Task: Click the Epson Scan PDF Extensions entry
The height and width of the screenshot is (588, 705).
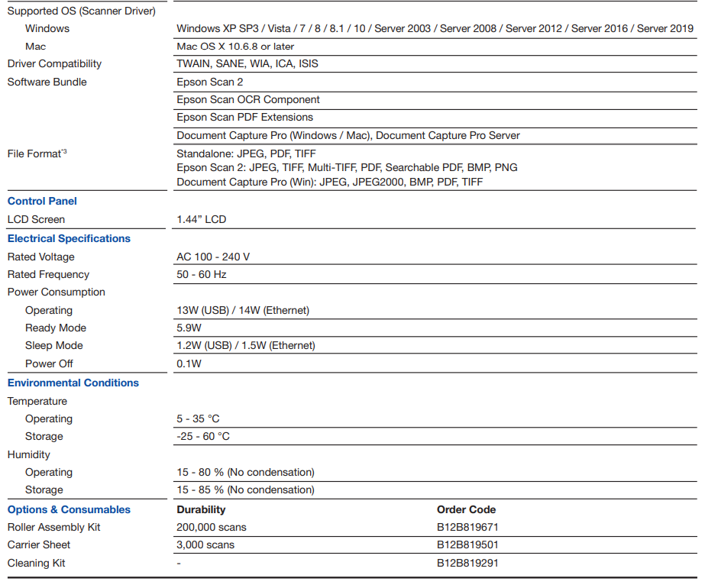Action: point(244,118)
